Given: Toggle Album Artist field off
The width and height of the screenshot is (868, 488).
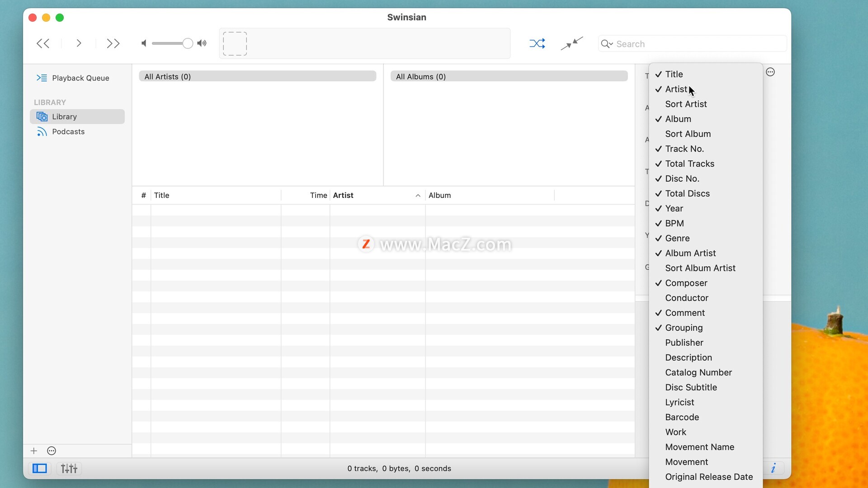Looking at the screenshot, I should coord(706,253).
